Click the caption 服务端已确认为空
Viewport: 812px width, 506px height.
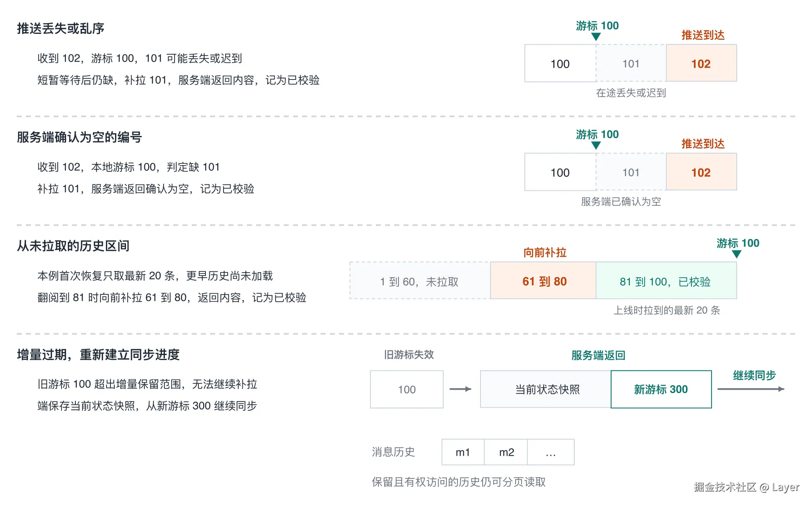[x=621, y=202]
